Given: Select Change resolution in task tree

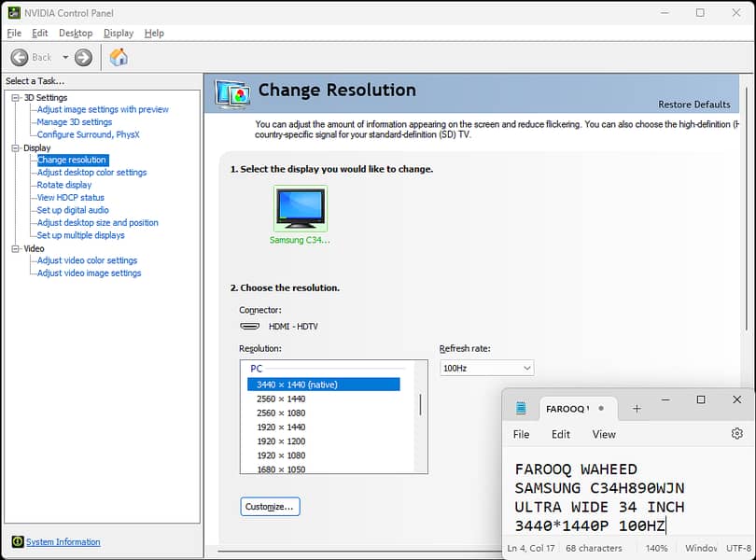Looking at the screenshot, I should (72, 160).
